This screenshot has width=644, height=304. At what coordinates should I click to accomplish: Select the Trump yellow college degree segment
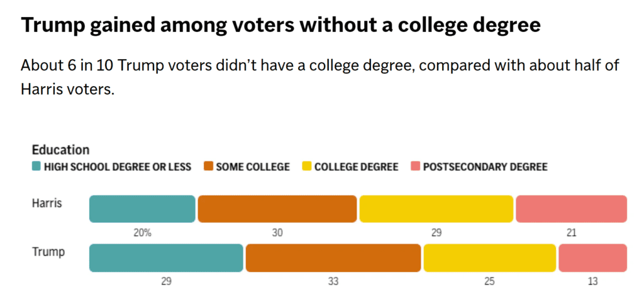coord(489,258)
